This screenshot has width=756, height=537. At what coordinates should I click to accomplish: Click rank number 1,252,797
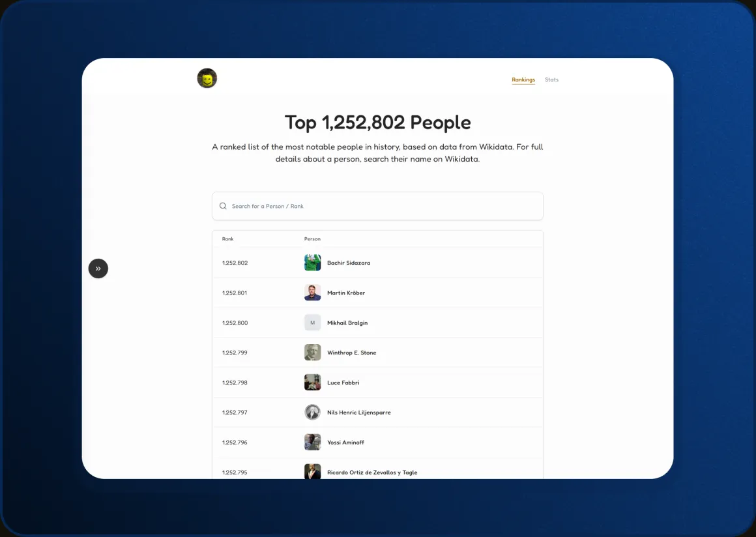pos(235,412)
